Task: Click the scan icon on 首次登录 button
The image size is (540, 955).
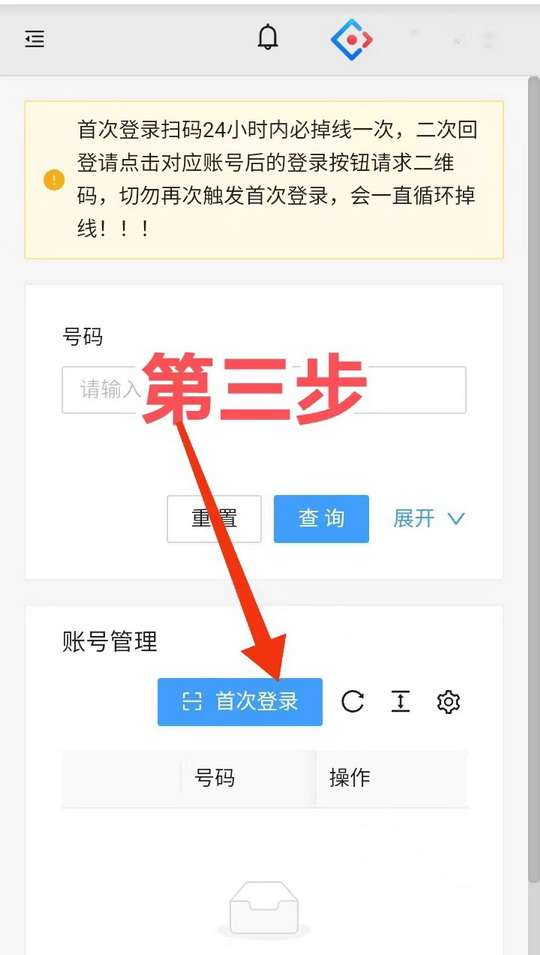Action: 192,702
